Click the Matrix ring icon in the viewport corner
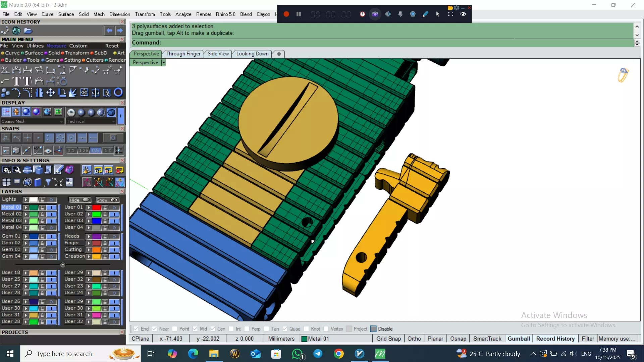Image resolution: width=644 pixels, height=362 pixels. (623, 75)
